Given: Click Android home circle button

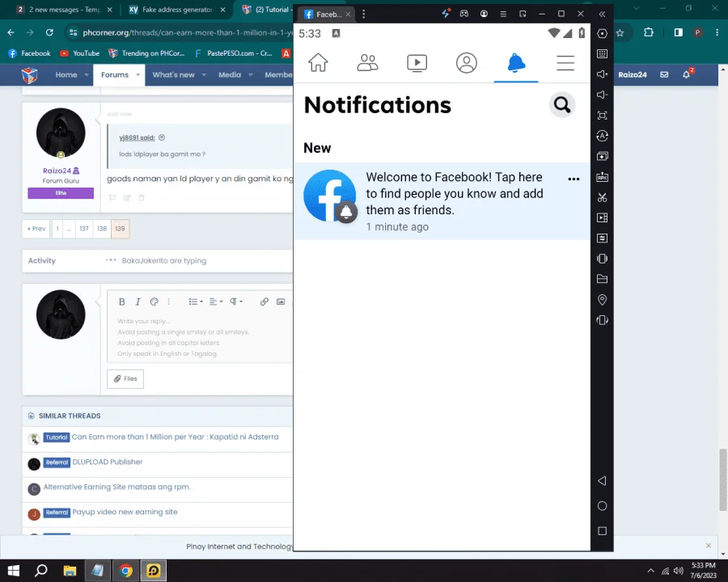Looking at the screenshot, I should pos(602,506).
